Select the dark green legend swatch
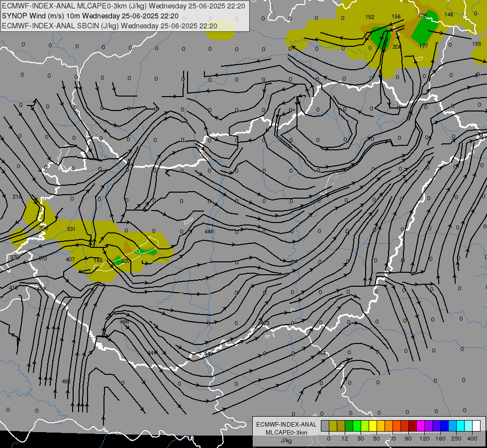The image size is (487, 448). pos(349,426)
